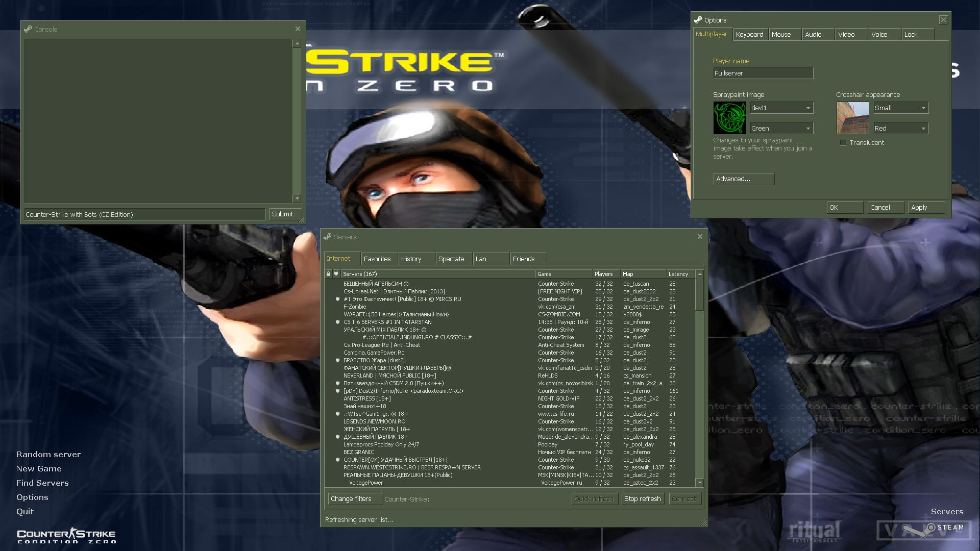The height and width of the screenshot is (551, 980).
Task: Click shield icon beside COUNTER[OK] server row
Action: (337, 460)
